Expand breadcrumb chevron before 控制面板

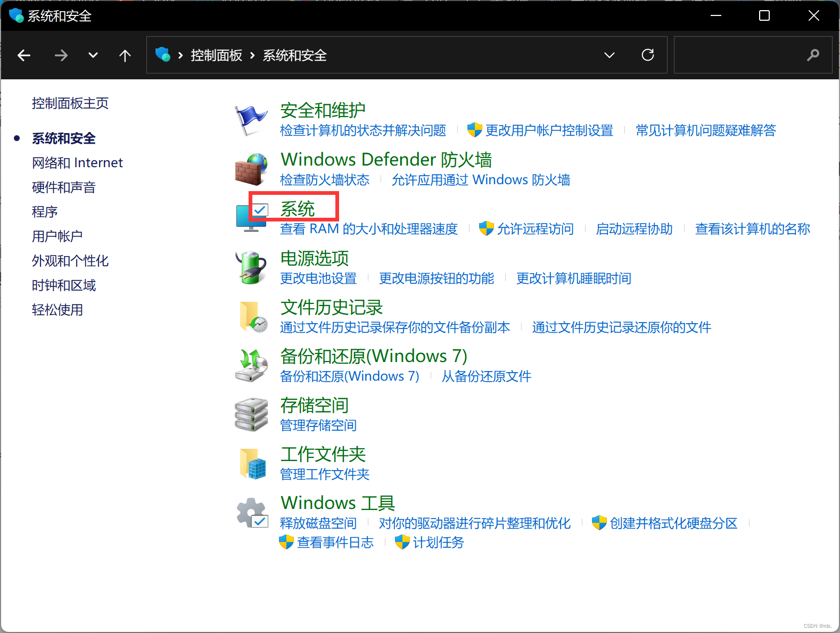180,55
